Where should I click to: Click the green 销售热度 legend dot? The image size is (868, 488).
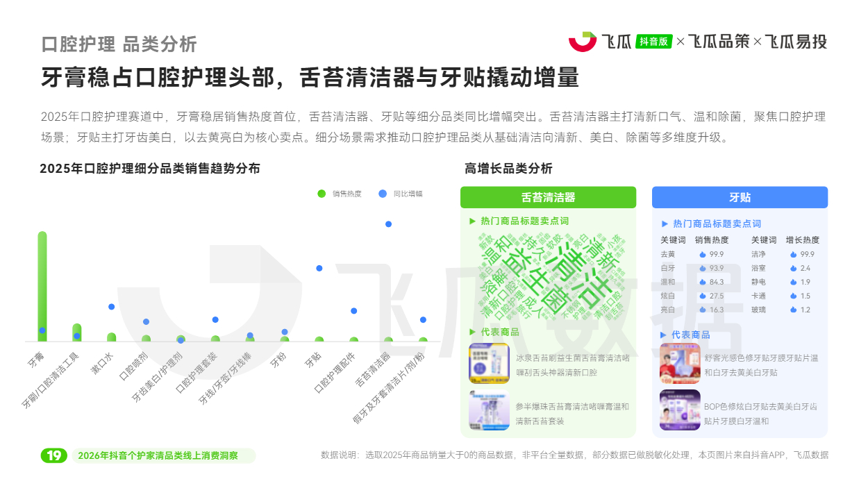(322, 194)
